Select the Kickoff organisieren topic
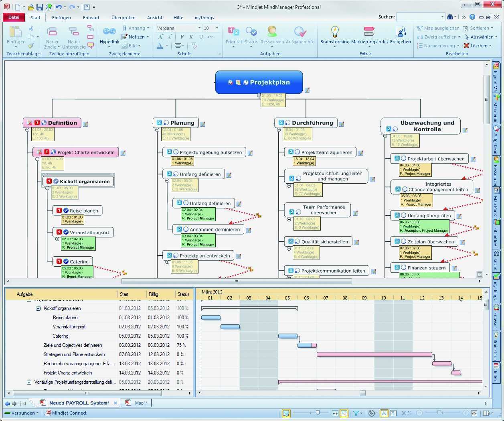This screenshot has width=504, height=421. point(79,181)
